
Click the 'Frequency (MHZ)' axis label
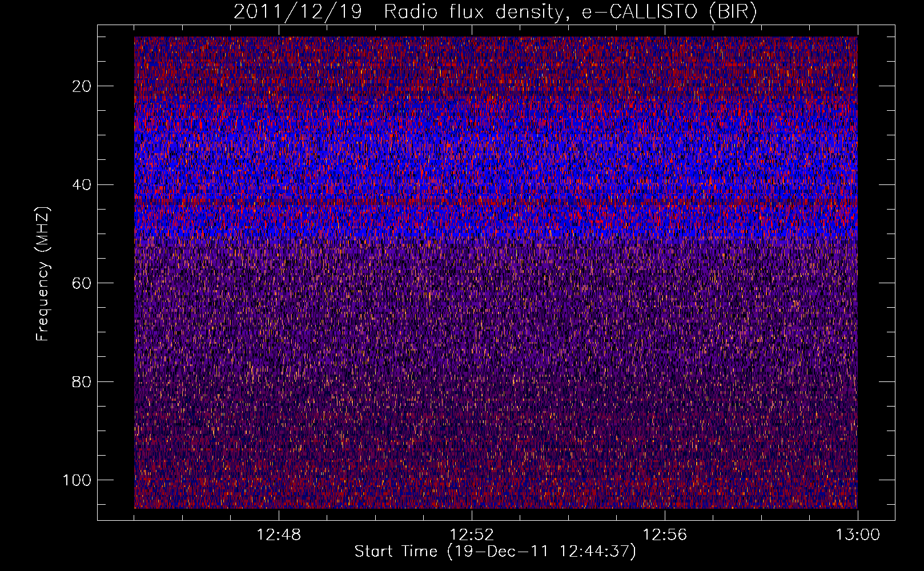tap(43, 274)
